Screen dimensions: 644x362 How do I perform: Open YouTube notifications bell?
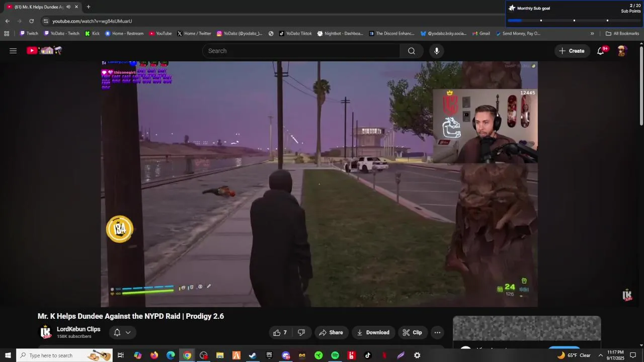coord(601,51)
